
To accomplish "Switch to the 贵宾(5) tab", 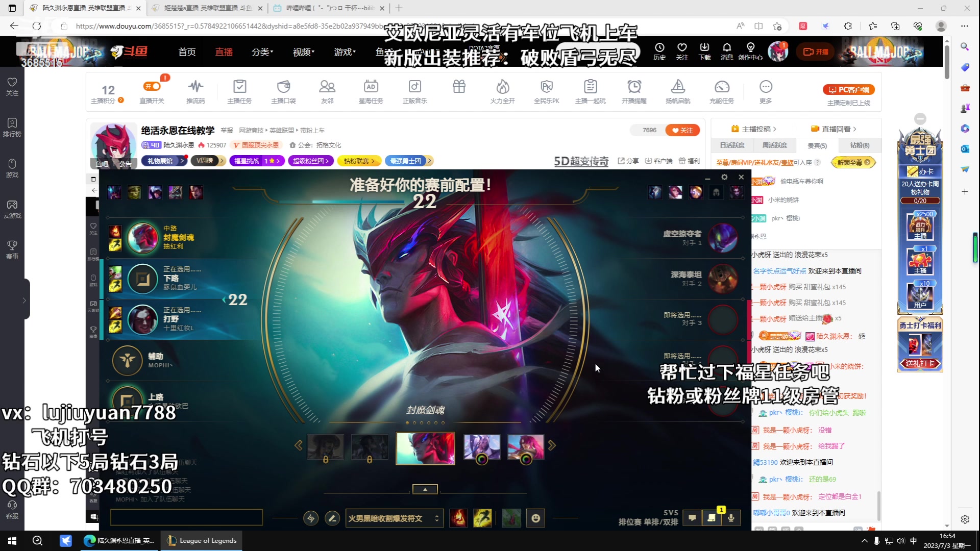I will coord(817,145).
